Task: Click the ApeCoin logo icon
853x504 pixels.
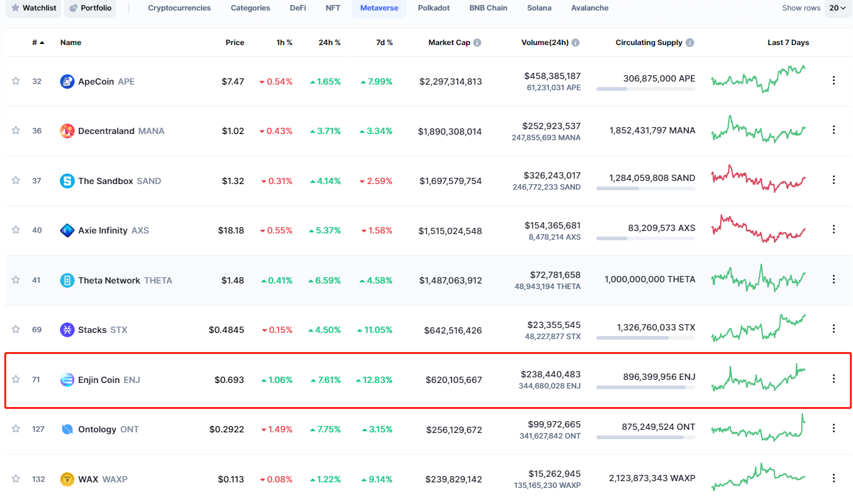Action: pyautogui.click(x=67, y=82)
